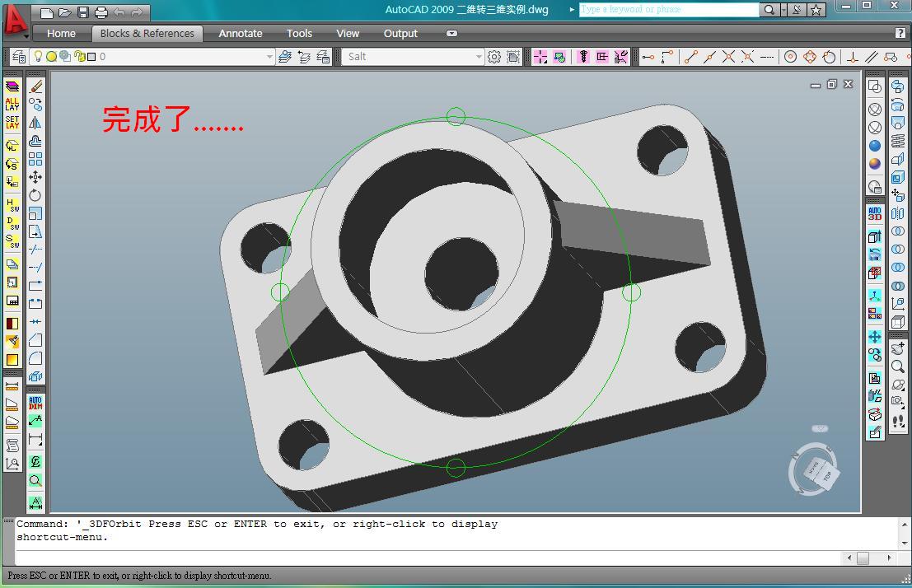The width and height of the screenshot is (912, 588).
Task: Undo the last action
Action: (x=119, y=12)
